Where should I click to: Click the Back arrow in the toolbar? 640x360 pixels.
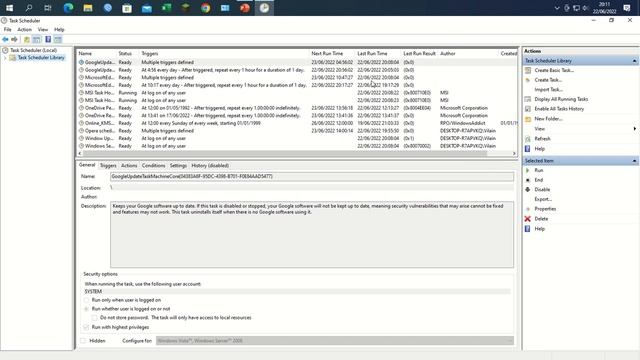click(5, 39)
